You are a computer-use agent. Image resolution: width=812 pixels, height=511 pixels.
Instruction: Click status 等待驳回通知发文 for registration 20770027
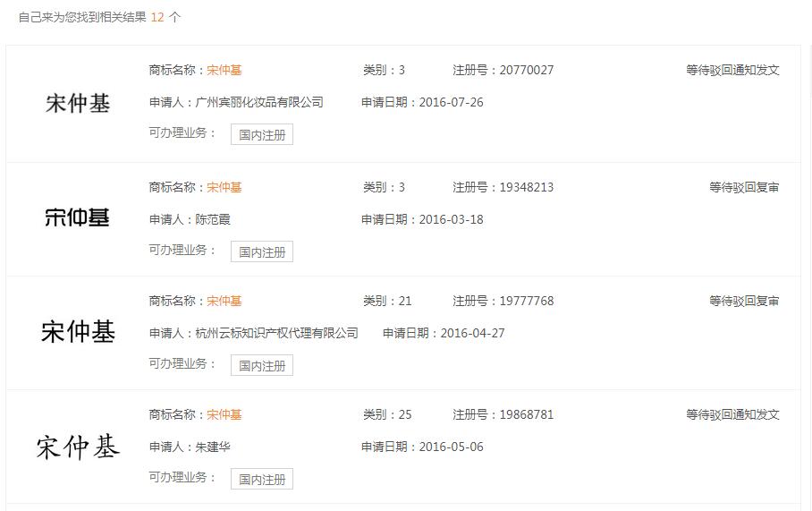pyautogui.click(x=732, y=70)
